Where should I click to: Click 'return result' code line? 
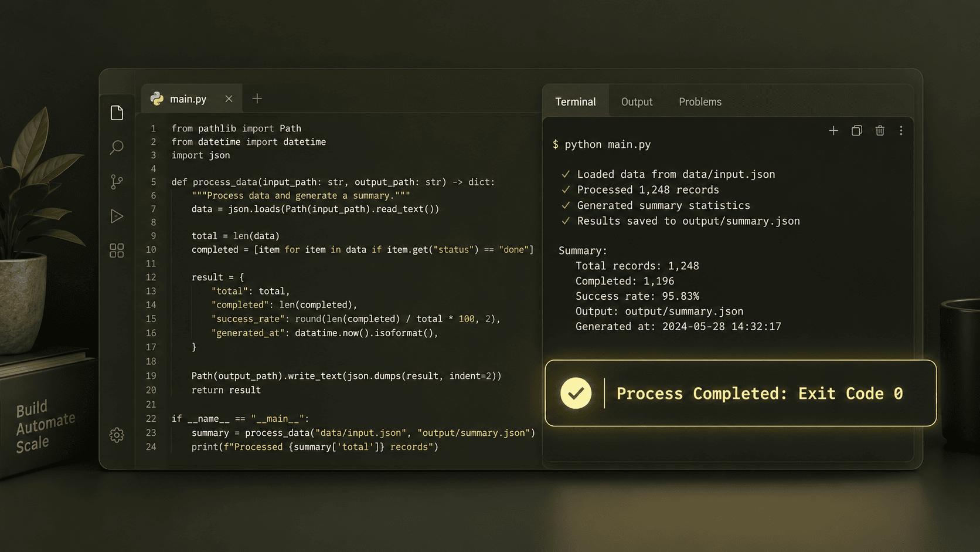tap(226, 390)
